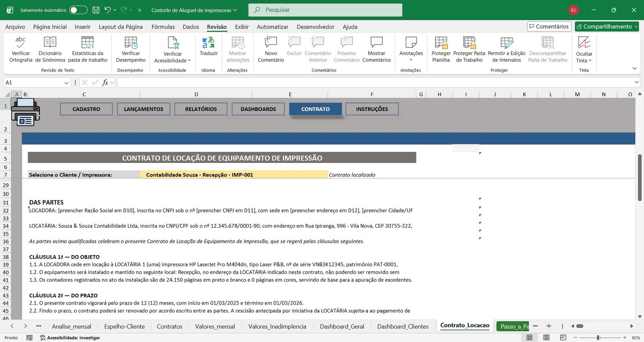Click the Compartilhamento share button
The image size is (644, 342).
pos(607,27)
